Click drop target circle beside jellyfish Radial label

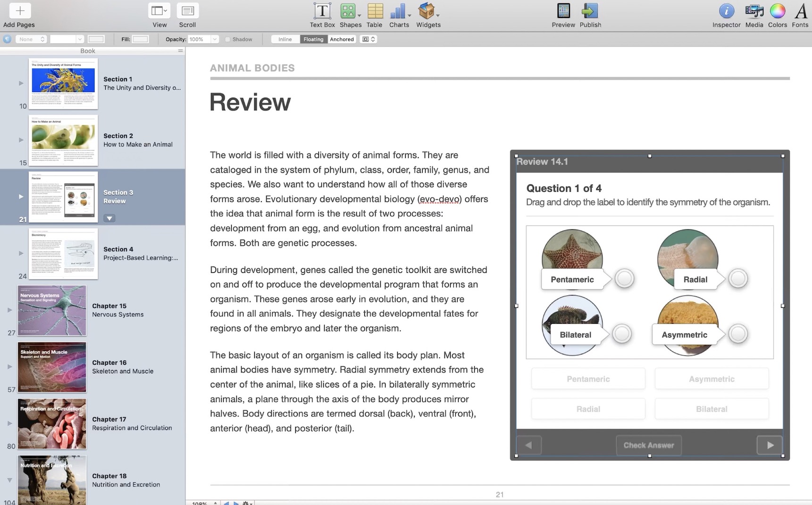pos(738,278)
